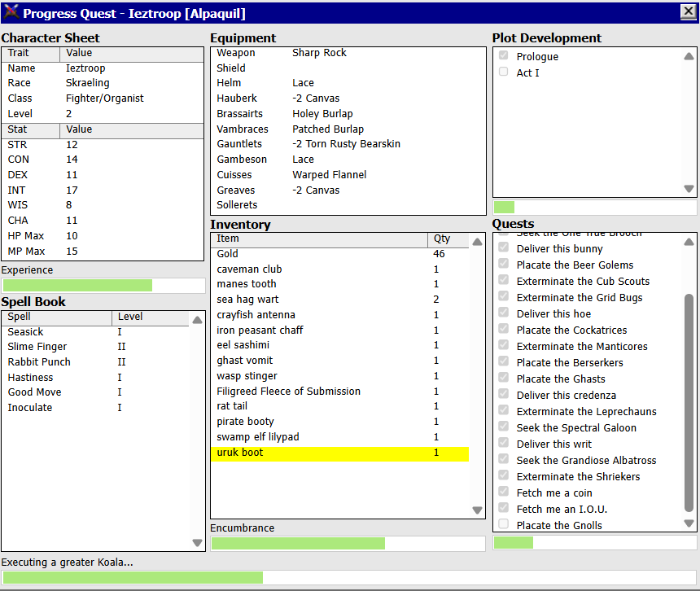Image resolution: width=700 pixels, height=591 pixels.
Task: Toggle Fetch me an I.O.U. checkbox
Action: pyautogui.click(x=504, y=508)
